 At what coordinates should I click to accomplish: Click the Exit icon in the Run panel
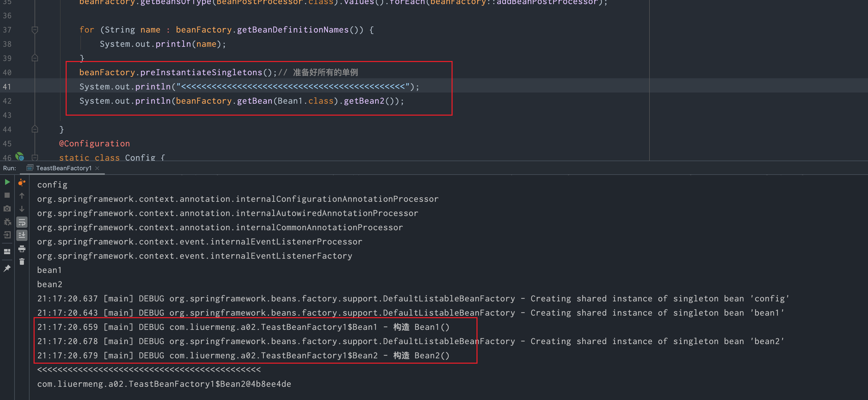pos(7,235)
